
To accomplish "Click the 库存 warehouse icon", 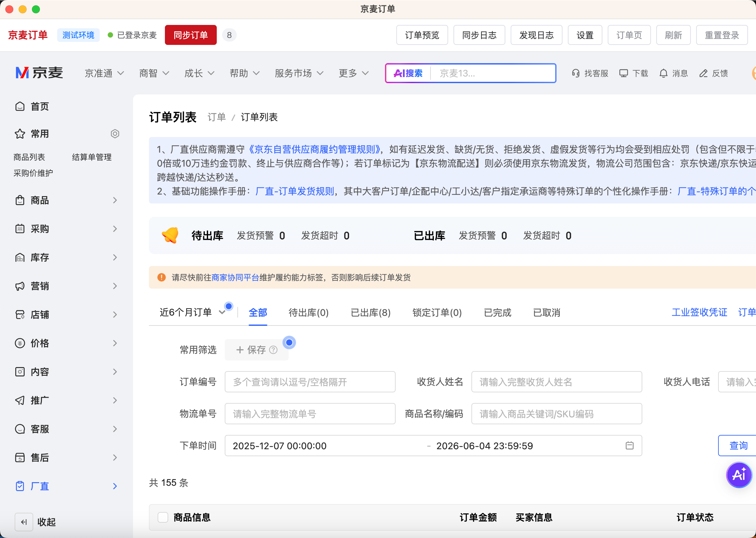I will (20, 257).
